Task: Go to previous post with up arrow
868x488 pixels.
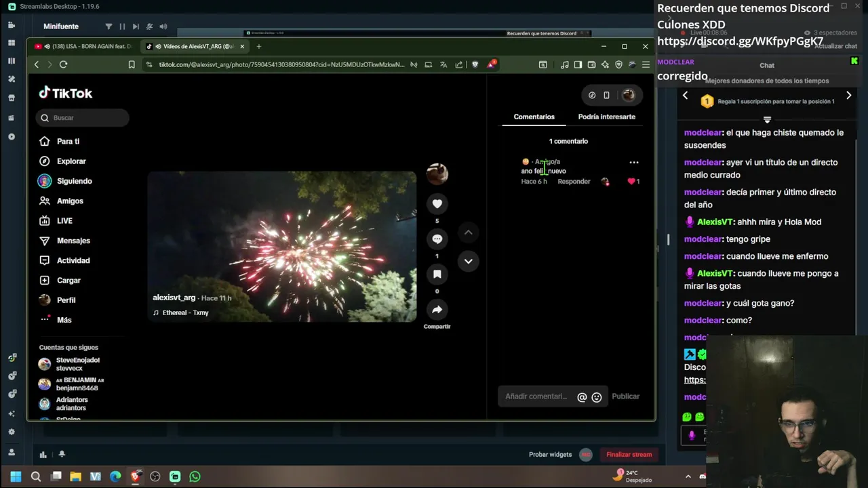Action: tap(468, 232)
